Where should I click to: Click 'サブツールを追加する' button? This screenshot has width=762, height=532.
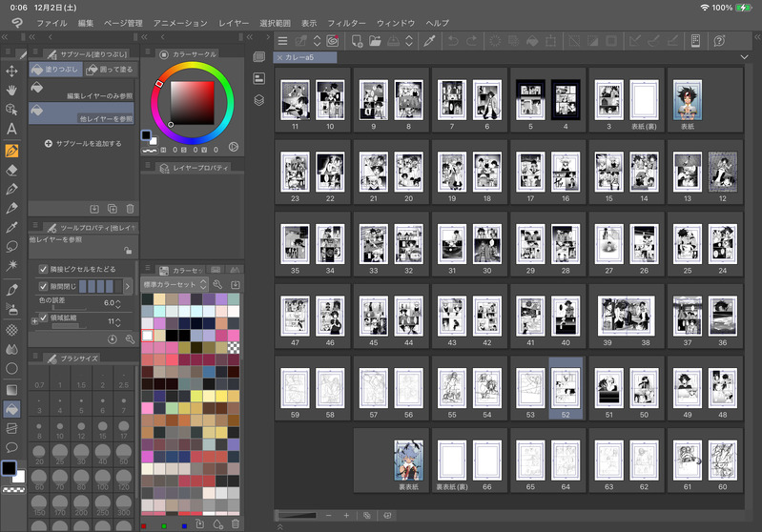click(x=83, y=143)
